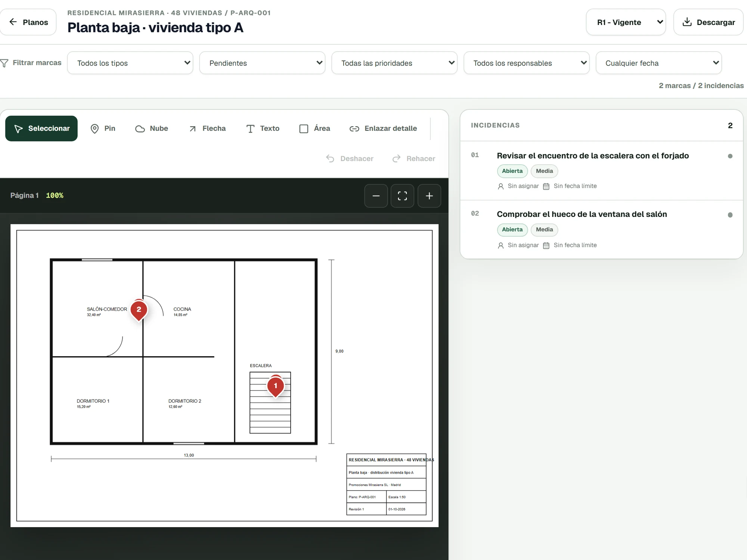The image size is (747, 560).
Task: Click Abierta badge of incidencia 01
Action: [x=512, y=171]
